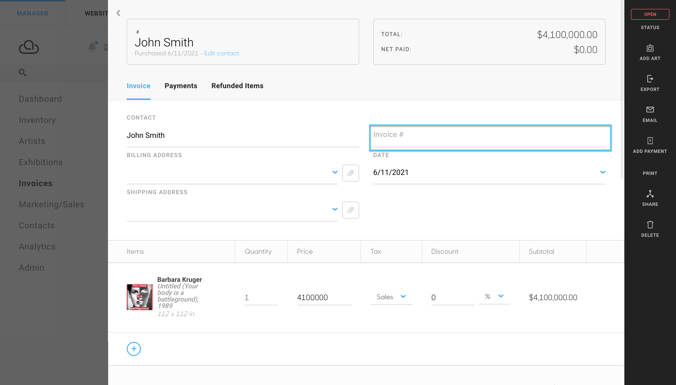Click the shipping address paperclip icon
Screen dimensions: 676x385
[x=351, y=210]
